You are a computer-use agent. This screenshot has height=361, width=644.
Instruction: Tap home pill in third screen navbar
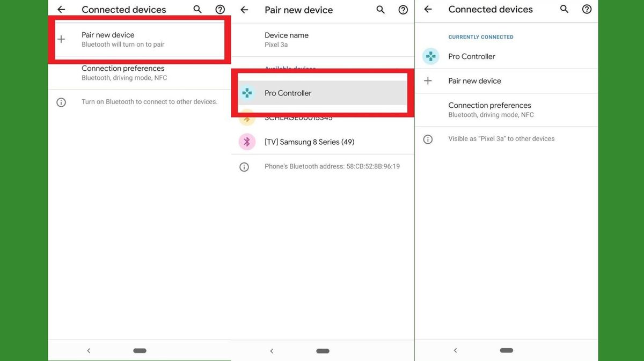click(x=506, y=351)
